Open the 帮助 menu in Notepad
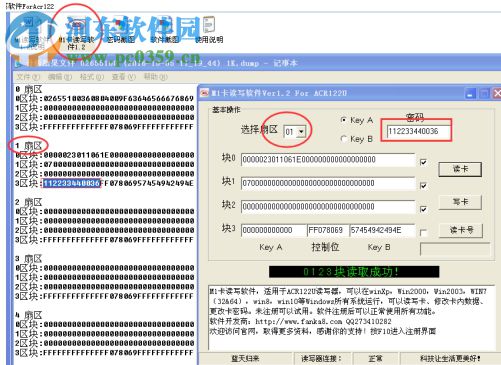Image resolution: width=501 pixels, height=365 pixels. coord(155,77)
